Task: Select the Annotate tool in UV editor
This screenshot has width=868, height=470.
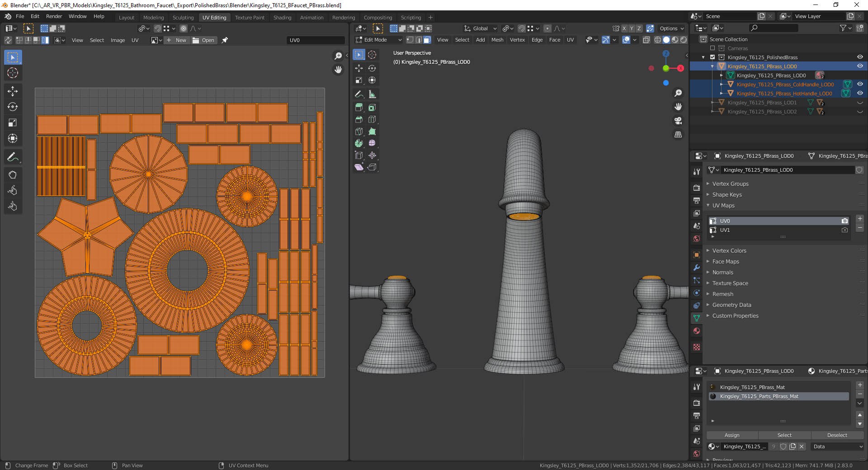Action: point(13,157)
